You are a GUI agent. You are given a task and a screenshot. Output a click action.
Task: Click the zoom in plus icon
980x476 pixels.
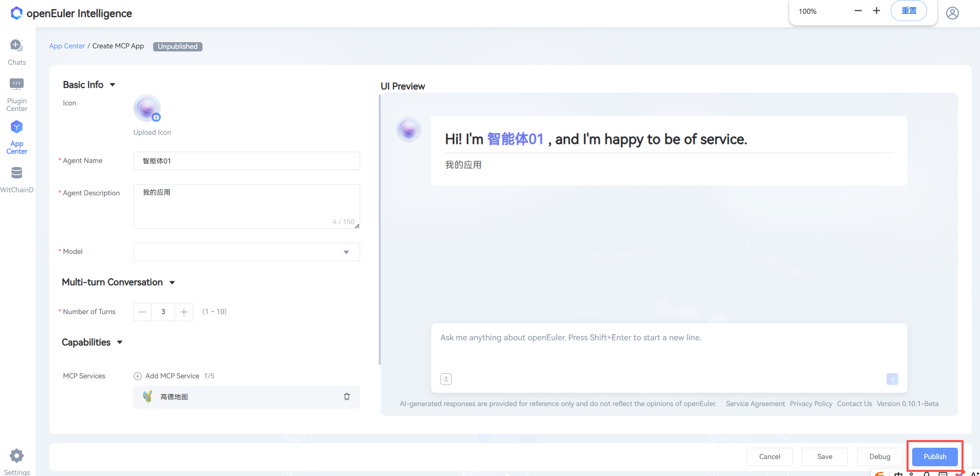click(877, 11)
